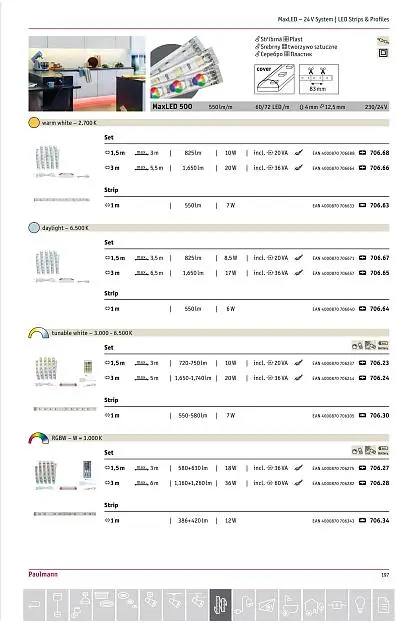396x623 pixels.
Task: Click the kitchen scene product photo
Action: 87,74
